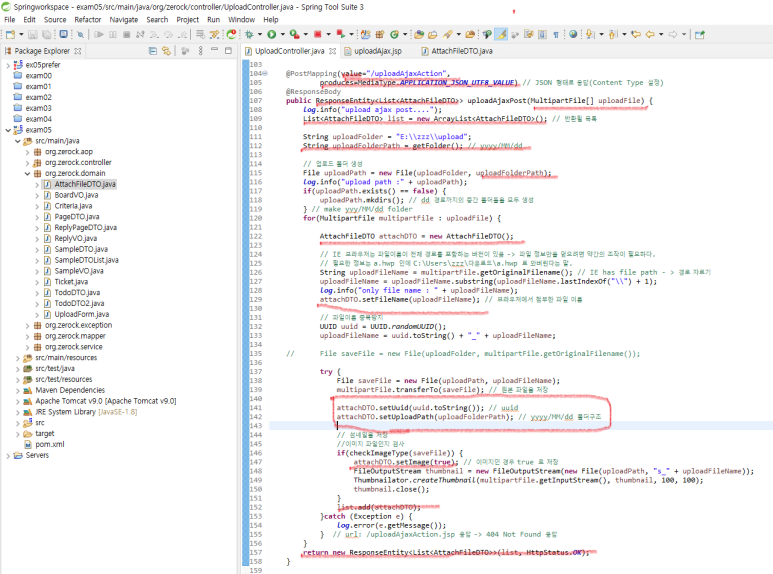Click the Relaunch Boot Dashboard icon
The image size is (773, 574).
pyautogui.click(x=231, y=35)
